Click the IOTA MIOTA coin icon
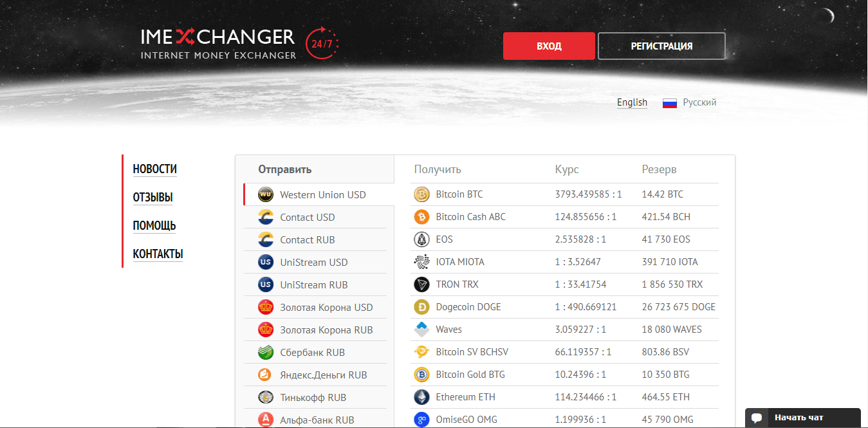This screenshot has height=428, width=868. coord(421,261)
